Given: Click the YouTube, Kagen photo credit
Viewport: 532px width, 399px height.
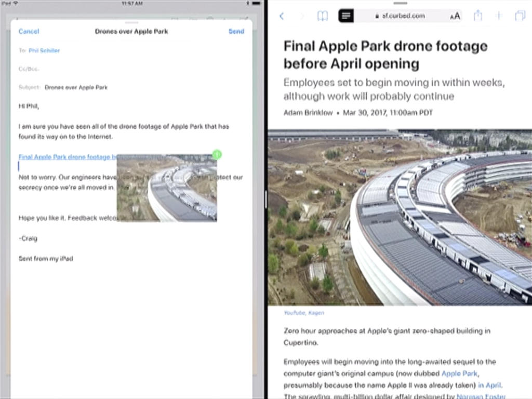Looking at the screenshot, I should tap(304, 313).
